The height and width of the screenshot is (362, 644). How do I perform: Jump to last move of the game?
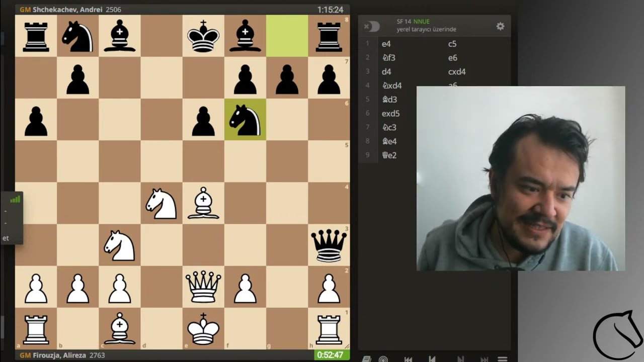(x=484, y=359)
